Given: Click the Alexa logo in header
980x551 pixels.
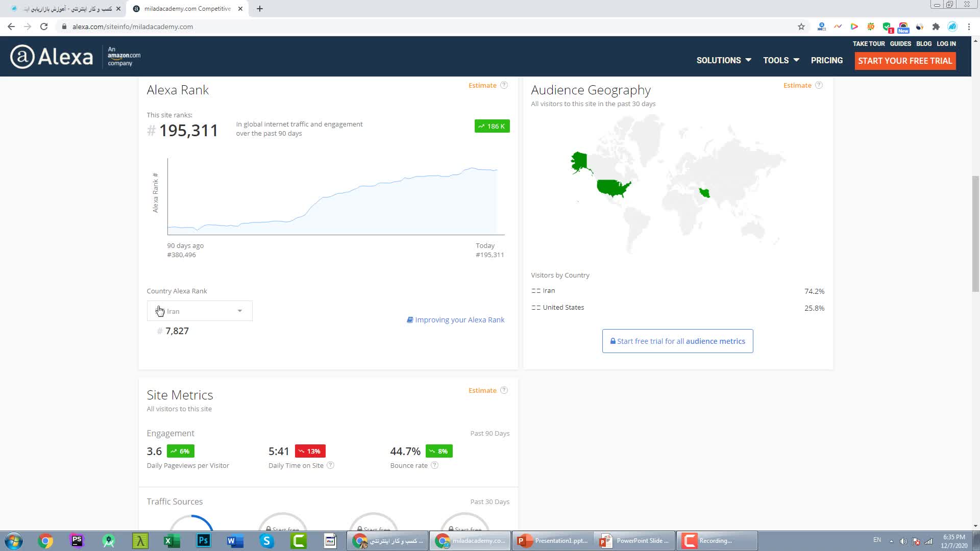Looking at the screenshot, I should (52, 57).
